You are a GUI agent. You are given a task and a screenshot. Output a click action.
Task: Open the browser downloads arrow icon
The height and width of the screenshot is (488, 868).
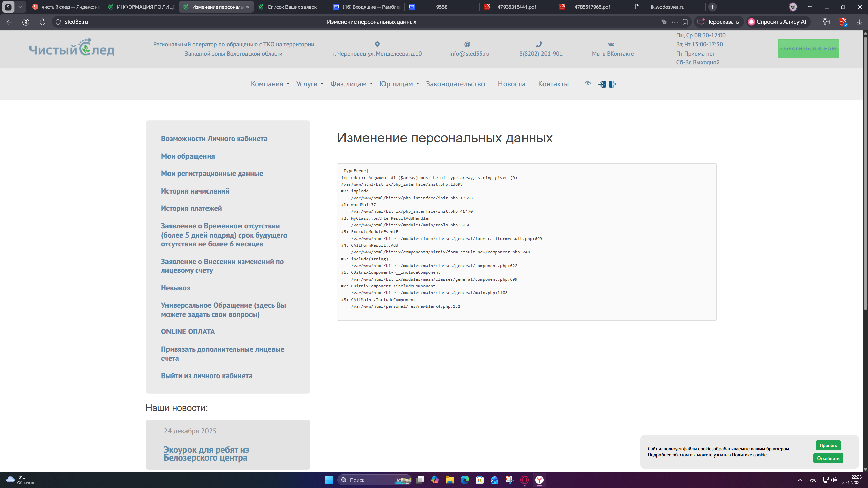click(859, 22)
